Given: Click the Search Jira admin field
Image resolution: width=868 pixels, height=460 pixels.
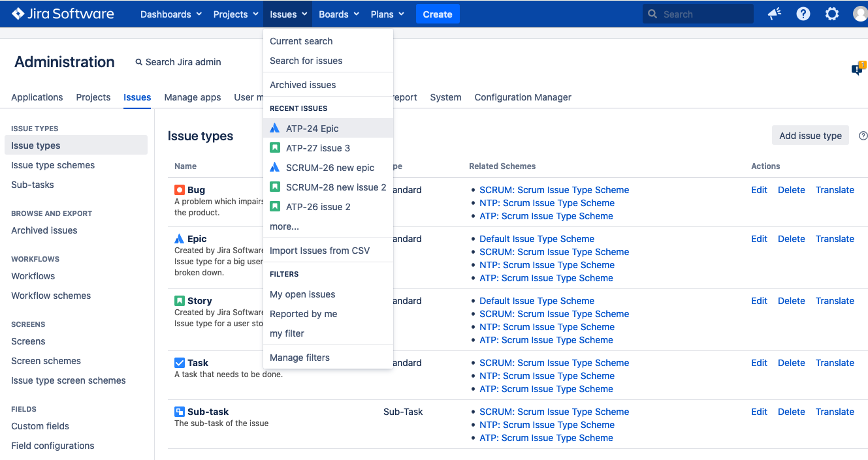Looking at the screenshot, I should coord(178,62).
